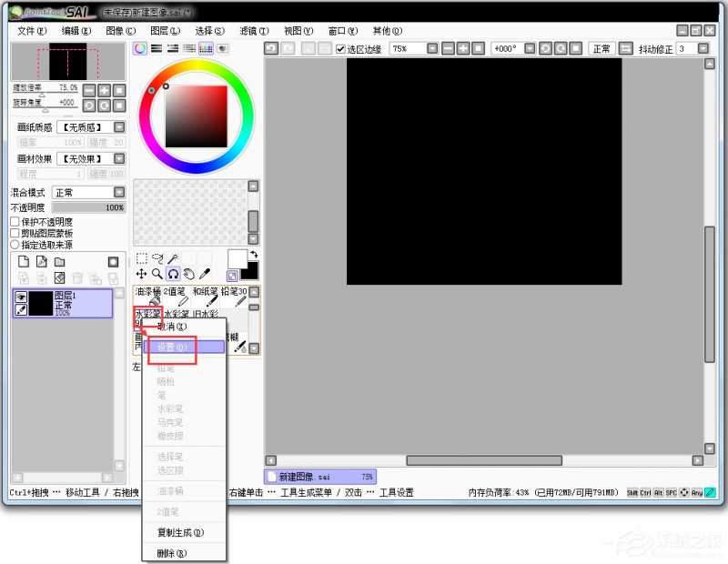This screenshot has width=728, height=564.
Task: Hide 图层1 using its eye icon
Action: [20, 297]
